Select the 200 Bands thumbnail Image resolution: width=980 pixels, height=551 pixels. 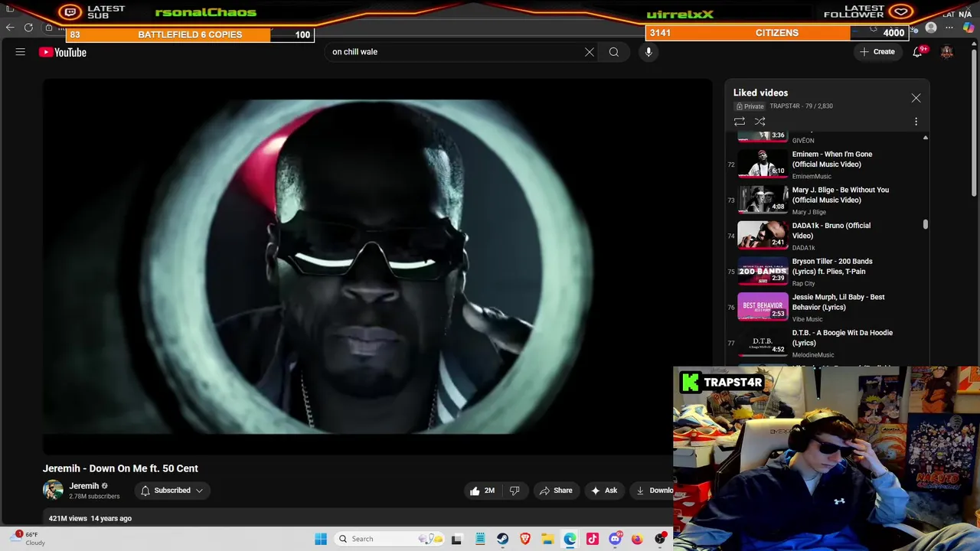click(x=763, y=271)
